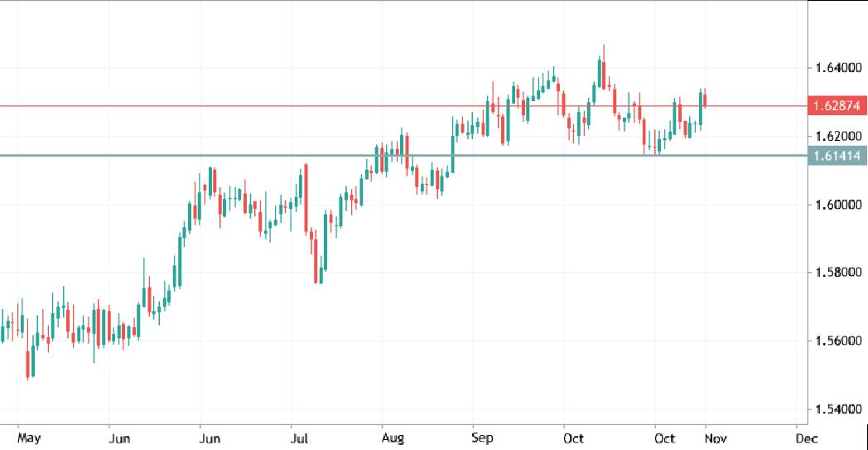Click the teal 1.61414 price level label
Viewport: 868px width, 450px height.
tap(837, 155)
